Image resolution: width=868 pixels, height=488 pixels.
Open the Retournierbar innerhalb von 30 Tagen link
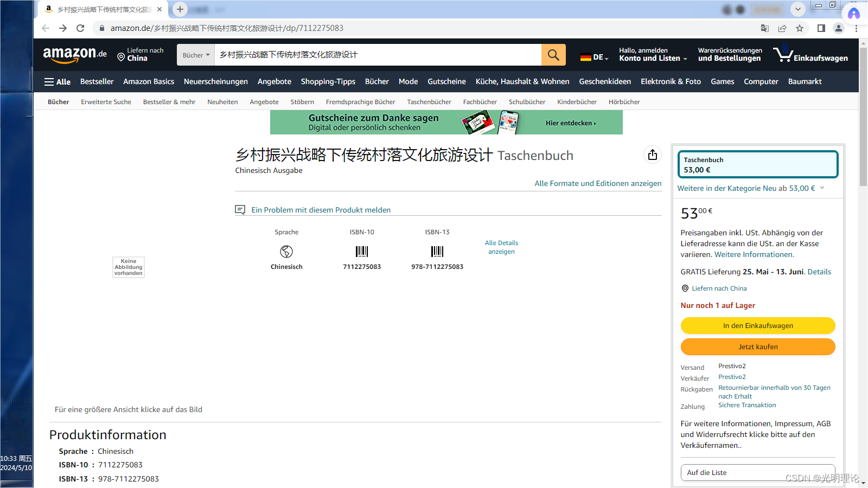774,392
